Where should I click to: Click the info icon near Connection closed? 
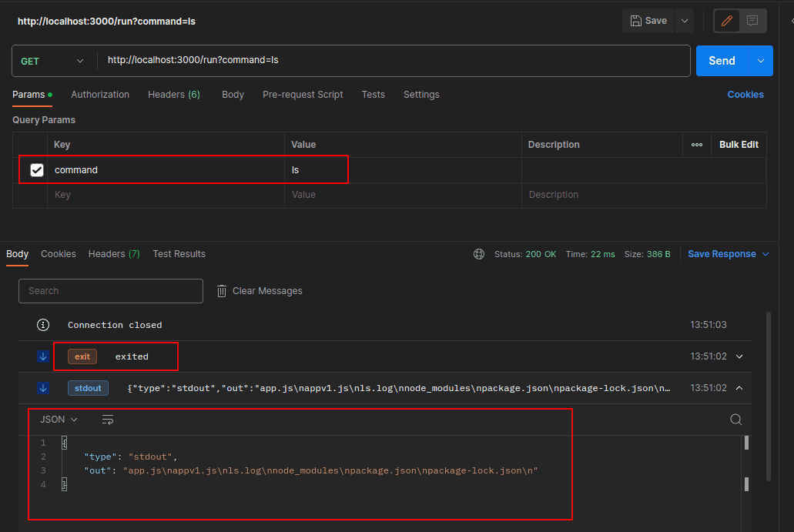click(42, 325)
